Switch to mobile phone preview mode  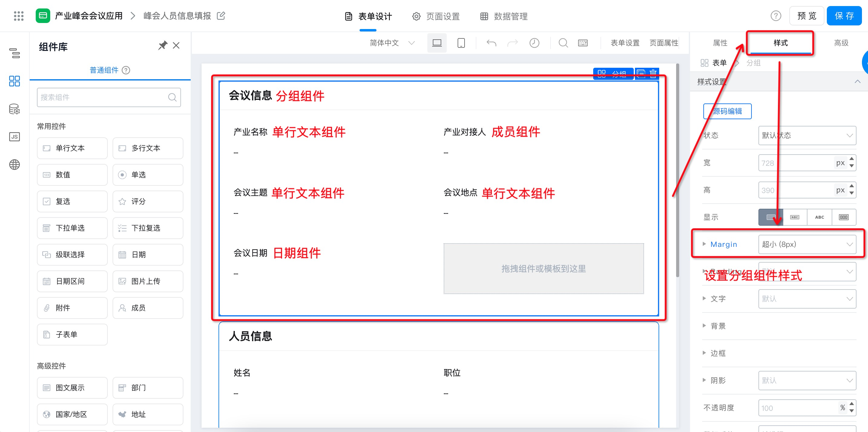click(x=461, y=43)
